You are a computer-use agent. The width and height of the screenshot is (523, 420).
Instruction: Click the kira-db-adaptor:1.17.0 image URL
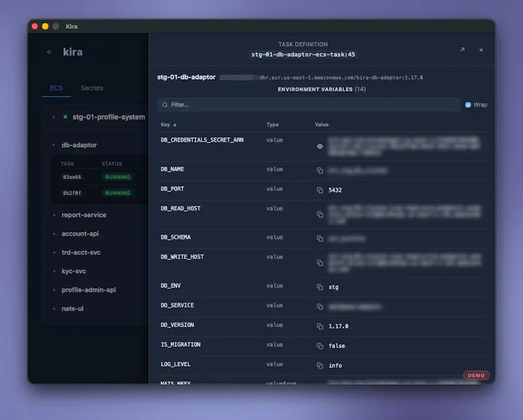point(341,78)
